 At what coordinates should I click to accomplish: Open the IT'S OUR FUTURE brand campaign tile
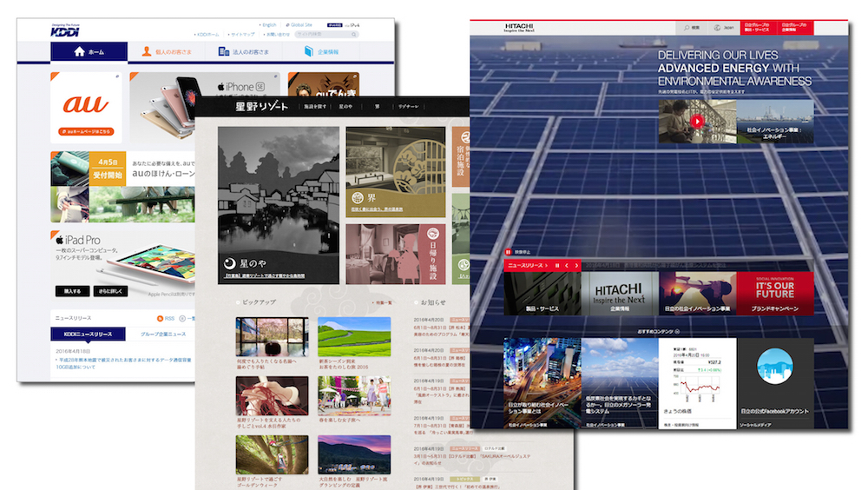pyautogui.click(x=775, y=294)
